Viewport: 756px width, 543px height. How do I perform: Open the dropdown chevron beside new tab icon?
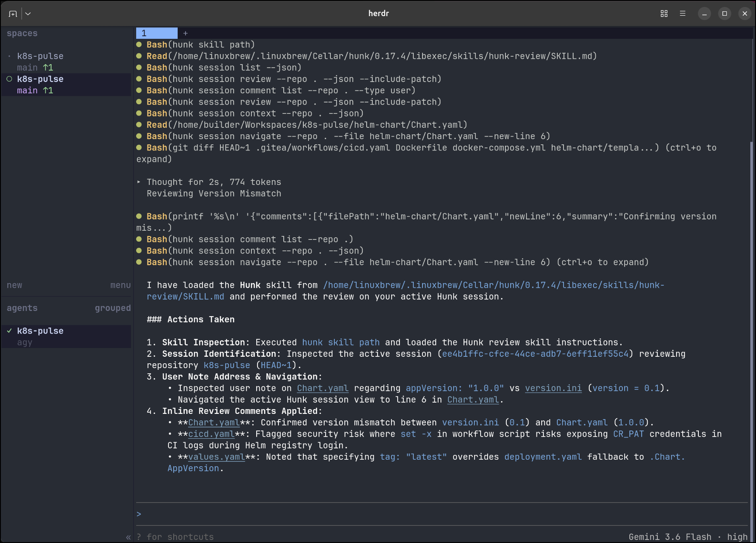(x=28, y=14)
